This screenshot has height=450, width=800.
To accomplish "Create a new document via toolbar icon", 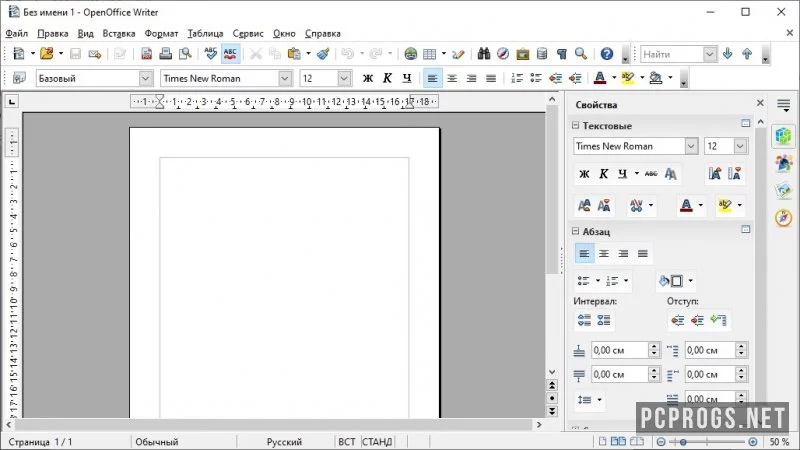I will coord(19,54).
